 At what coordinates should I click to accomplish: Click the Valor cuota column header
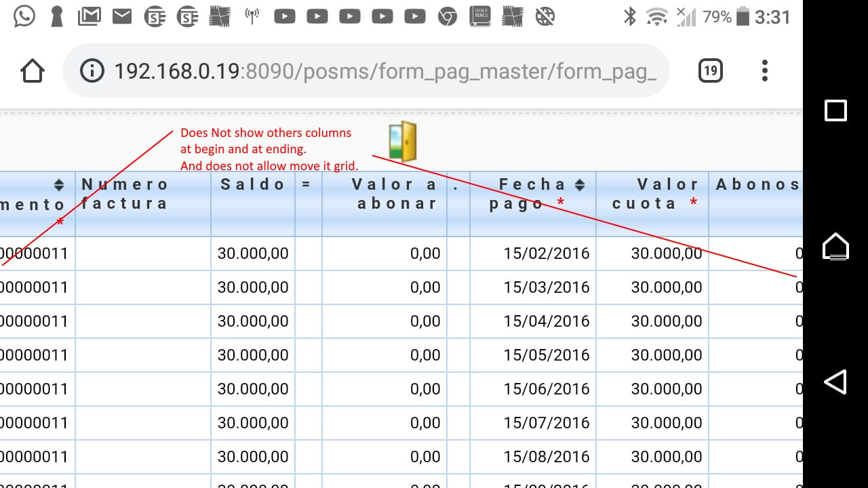point(652,203)
